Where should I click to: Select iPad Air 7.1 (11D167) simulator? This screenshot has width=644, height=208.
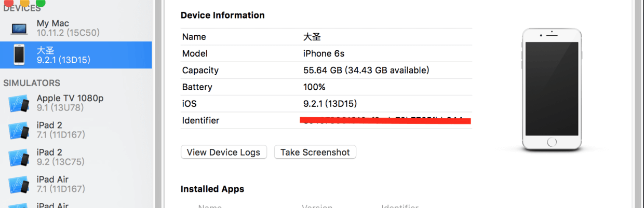pyautogui.click(x=60, y=184)
